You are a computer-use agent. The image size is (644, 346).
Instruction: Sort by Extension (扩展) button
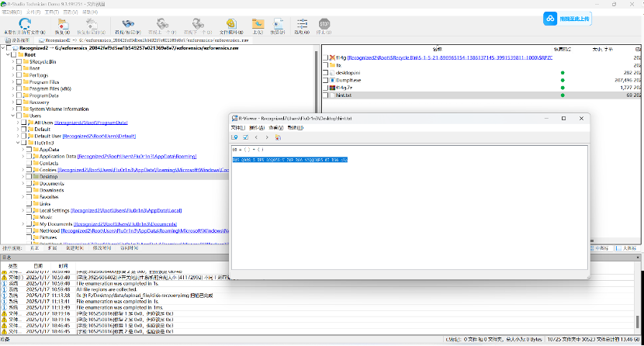[52, 248]
